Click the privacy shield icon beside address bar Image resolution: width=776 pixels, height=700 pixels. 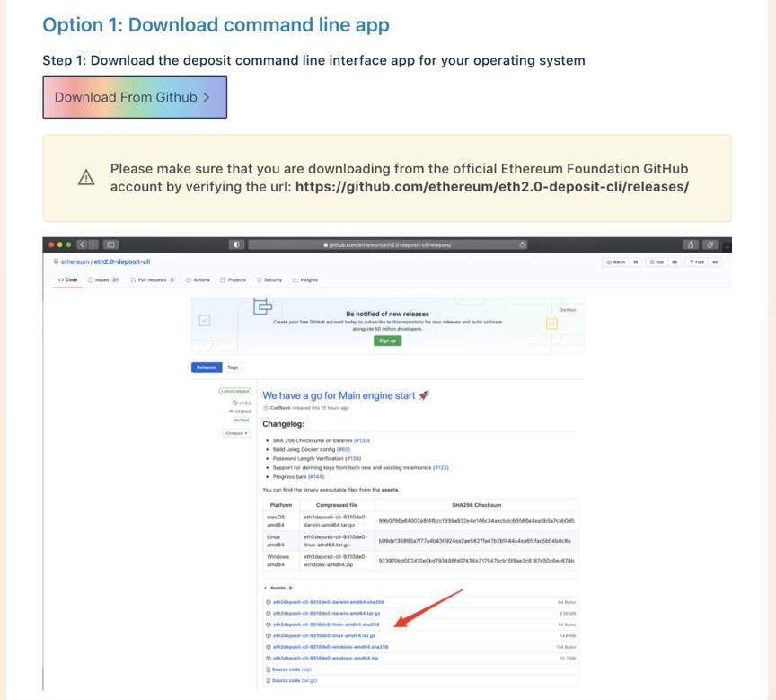pyautogui.click(x=236, y=244)
